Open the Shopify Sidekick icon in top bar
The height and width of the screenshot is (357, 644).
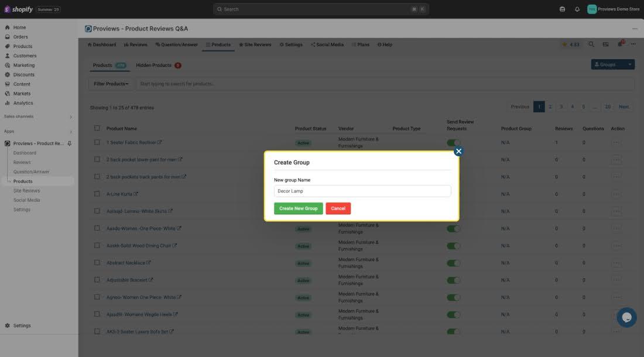(x=563, y=9)
